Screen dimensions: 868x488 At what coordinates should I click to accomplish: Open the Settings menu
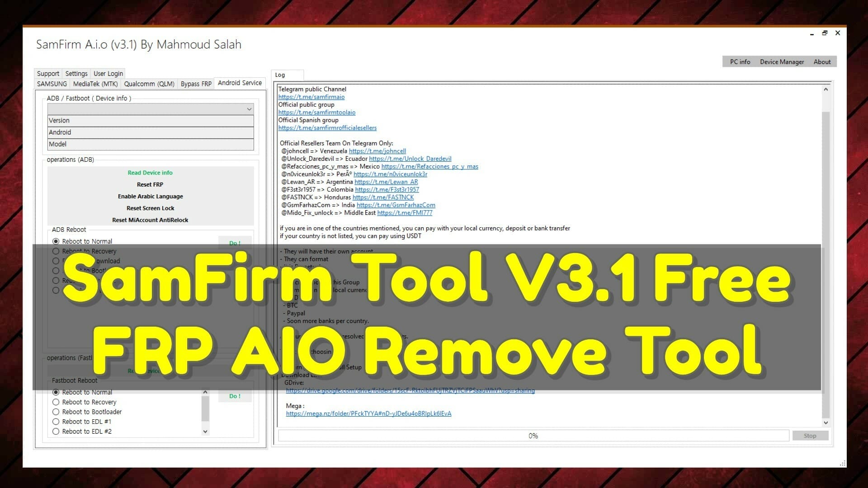tap(77, 73)
